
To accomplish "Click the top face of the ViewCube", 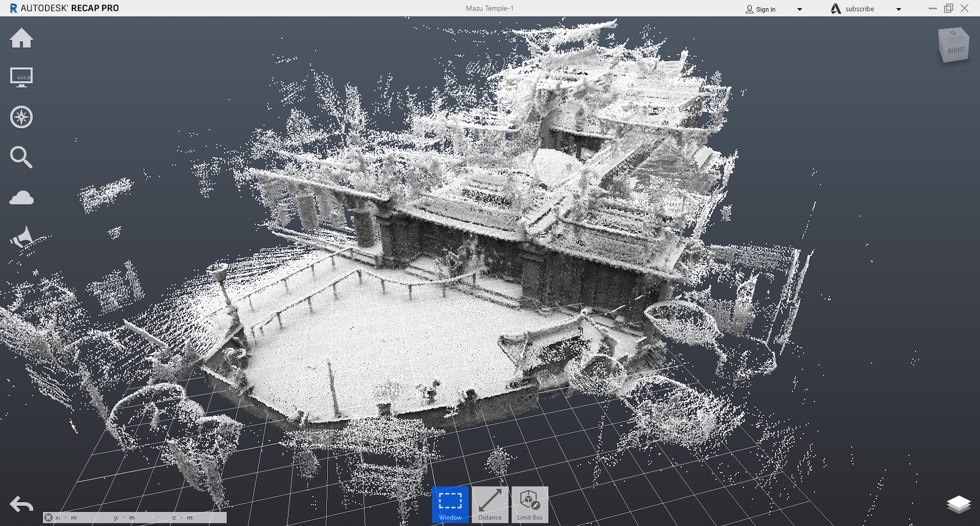I will tap(953, 34).
